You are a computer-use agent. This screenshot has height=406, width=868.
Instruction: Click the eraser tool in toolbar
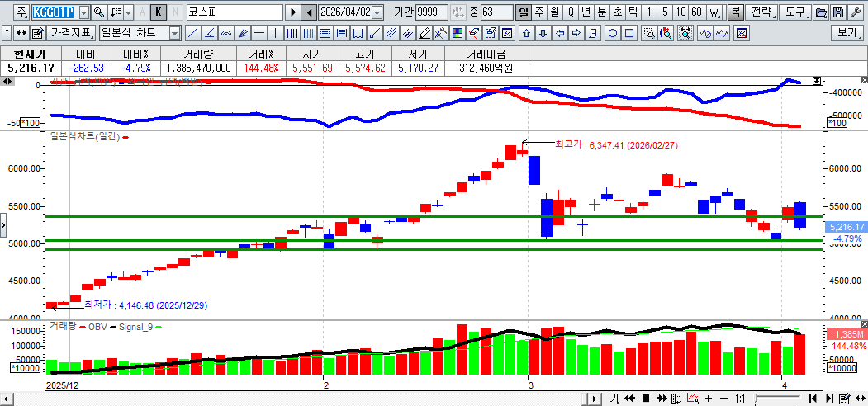[474, 33]
